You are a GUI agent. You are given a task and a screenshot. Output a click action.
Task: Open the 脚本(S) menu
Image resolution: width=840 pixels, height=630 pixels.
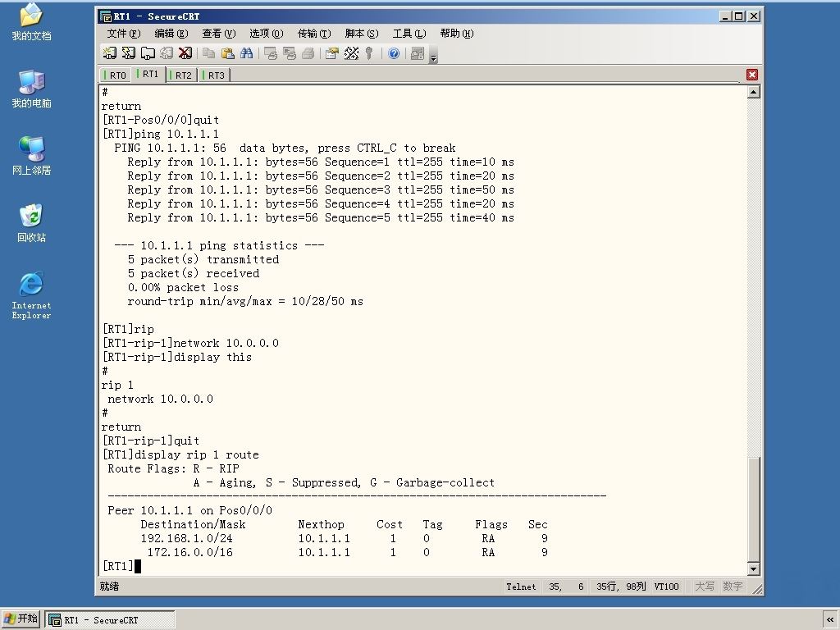pyautogui.click(x=362, y=33)
